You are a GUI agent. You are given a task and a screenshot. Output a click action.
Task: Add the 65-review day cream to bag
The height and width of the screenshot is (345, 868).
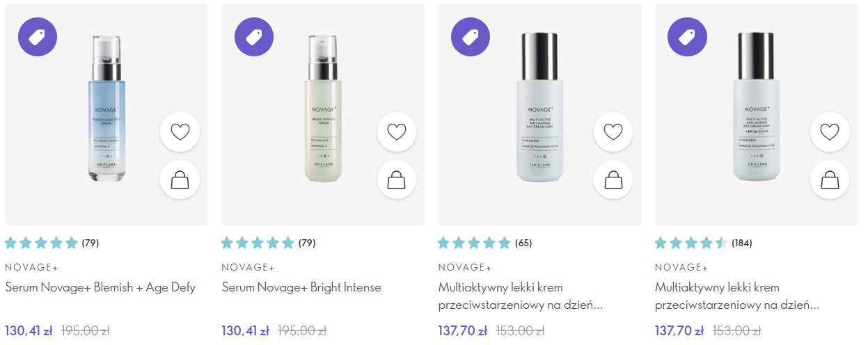(613, 180)
